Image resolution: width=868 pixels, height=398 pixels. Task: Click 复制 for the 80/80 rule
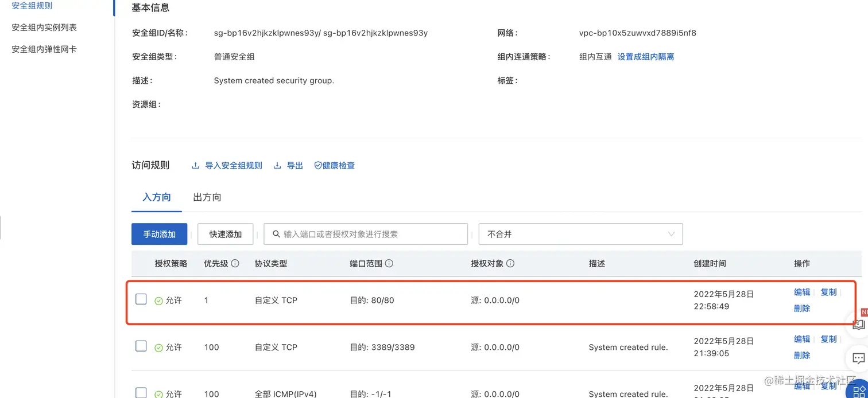[828, 292]
